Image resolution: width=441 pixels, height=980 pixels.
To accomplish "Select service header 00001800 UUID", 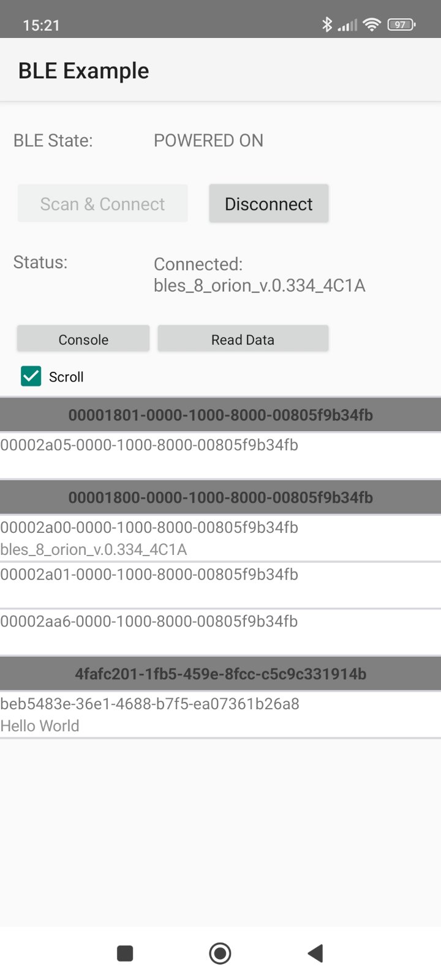I will point(221,497).
